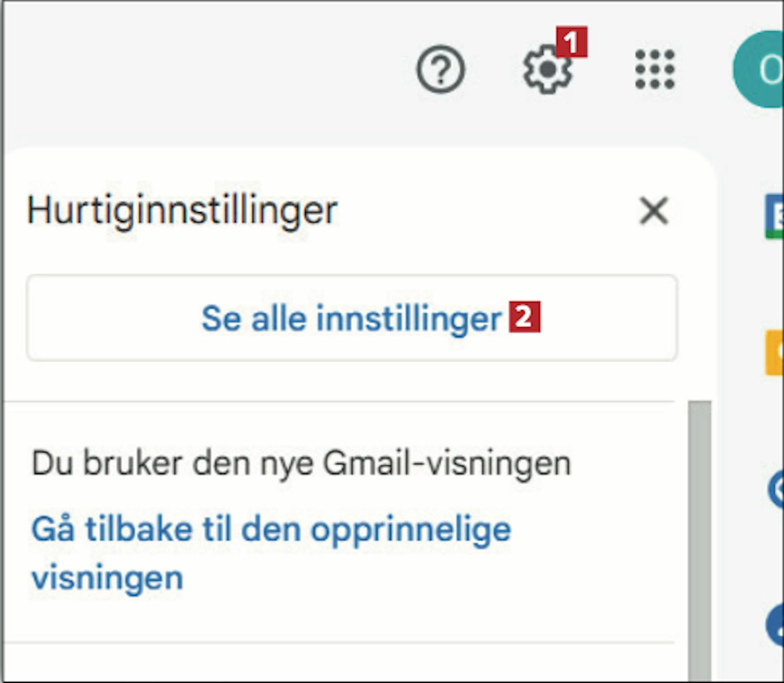Follow Gå tilbake til den opprinnelige visningen link

pyautogui.click(x=271, y=553)
